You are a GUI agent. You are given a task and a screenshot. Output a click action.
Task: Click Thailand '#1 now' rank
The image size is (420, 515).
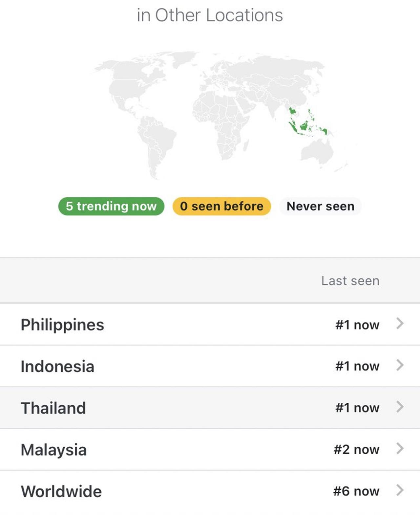click(x=357, y=408)
